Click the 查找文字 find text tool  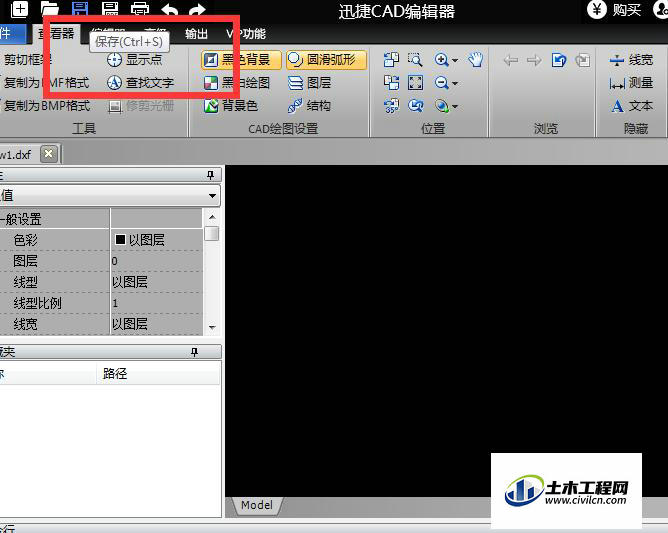[x=140, y=82]
